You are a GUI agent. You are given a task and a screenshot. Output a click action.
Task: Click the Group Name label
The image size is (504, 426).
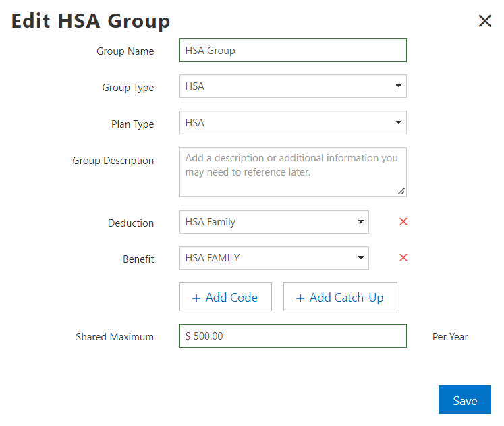point(125,51)
